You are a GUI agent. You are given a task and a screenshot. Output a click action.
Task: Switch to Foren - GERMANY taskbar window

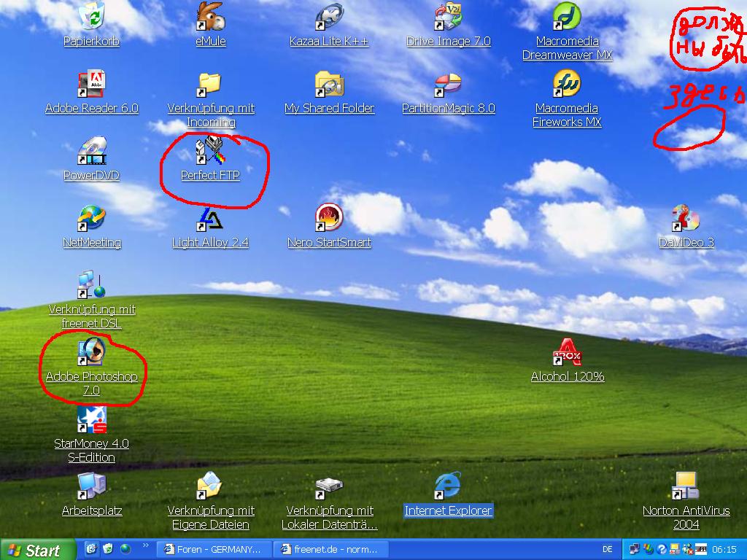click(x=214, y=550)
